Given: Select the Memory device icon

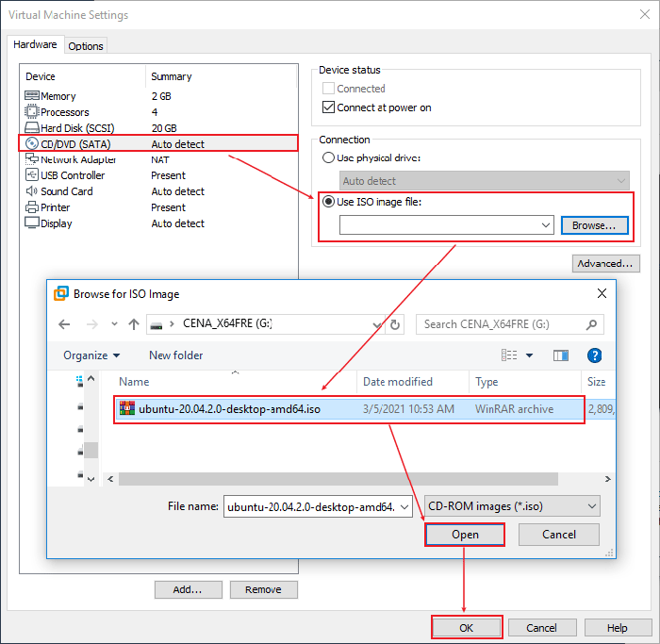Looking at the screenshot, I should click(x=31, y=96).
